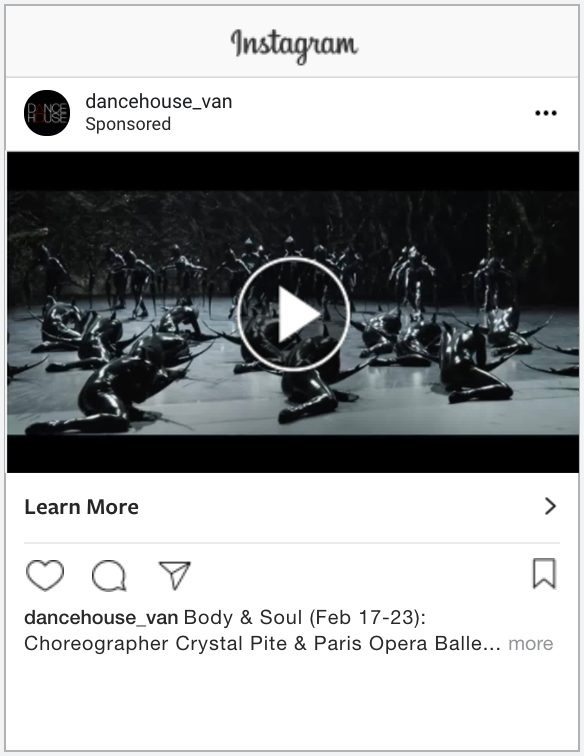
Task: Open dancehouse_van username in post header
Action: (159, 102)
